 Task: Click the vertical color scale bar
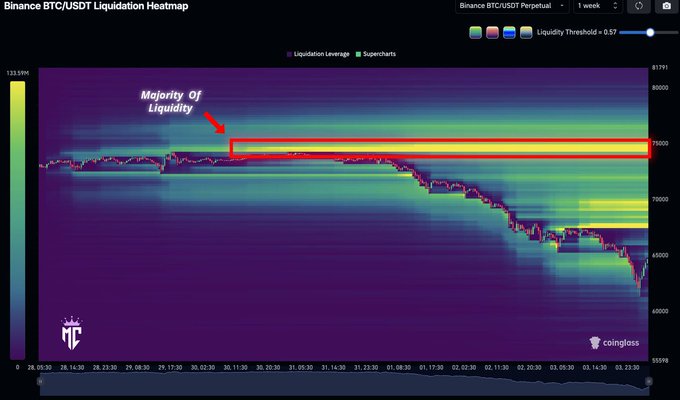pyautogui.click(x=17, y=220)
